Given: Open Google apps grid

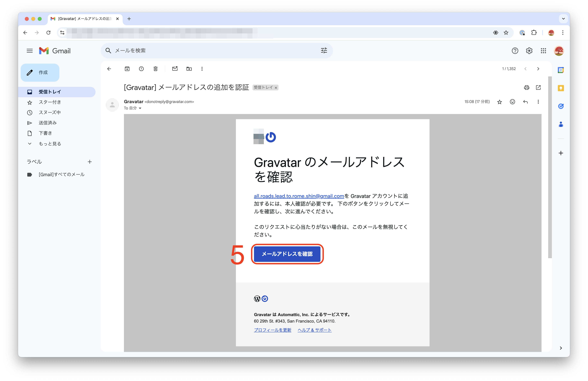Looking at the screenshot, I should [543, 51].
